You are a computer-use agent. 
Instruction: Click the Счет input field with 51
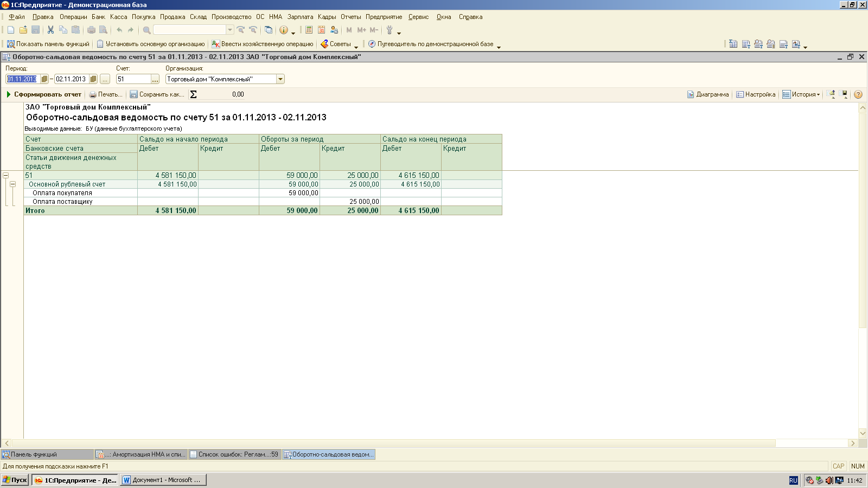[133, 79]
